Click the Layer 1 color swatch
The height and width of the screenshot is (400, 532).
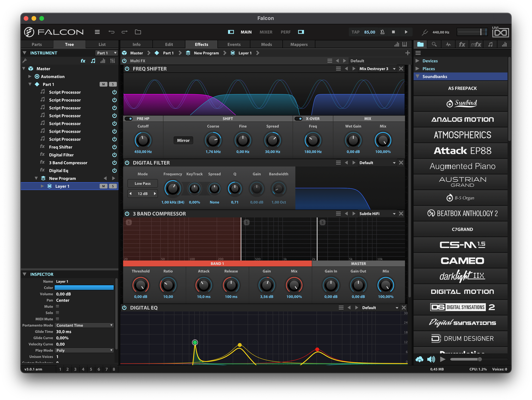point(84,288)
